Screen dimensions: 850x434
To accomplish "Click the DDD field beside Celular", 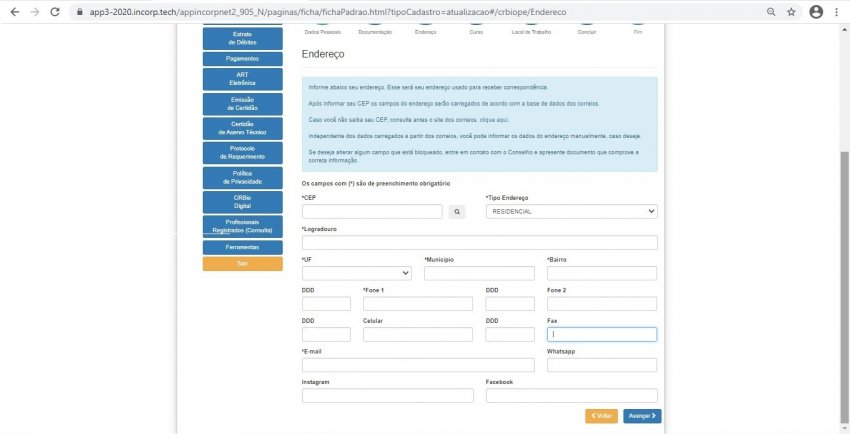I will (x=326, y=334).
